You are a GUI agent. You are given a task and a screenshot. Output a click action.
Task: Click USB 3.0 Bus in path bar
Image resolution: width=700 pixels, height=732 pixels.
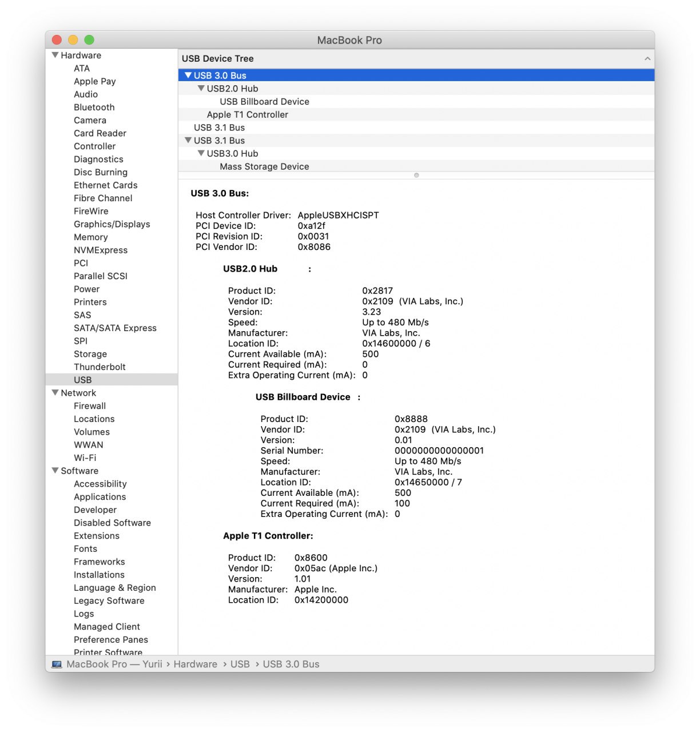coord(291,665)
